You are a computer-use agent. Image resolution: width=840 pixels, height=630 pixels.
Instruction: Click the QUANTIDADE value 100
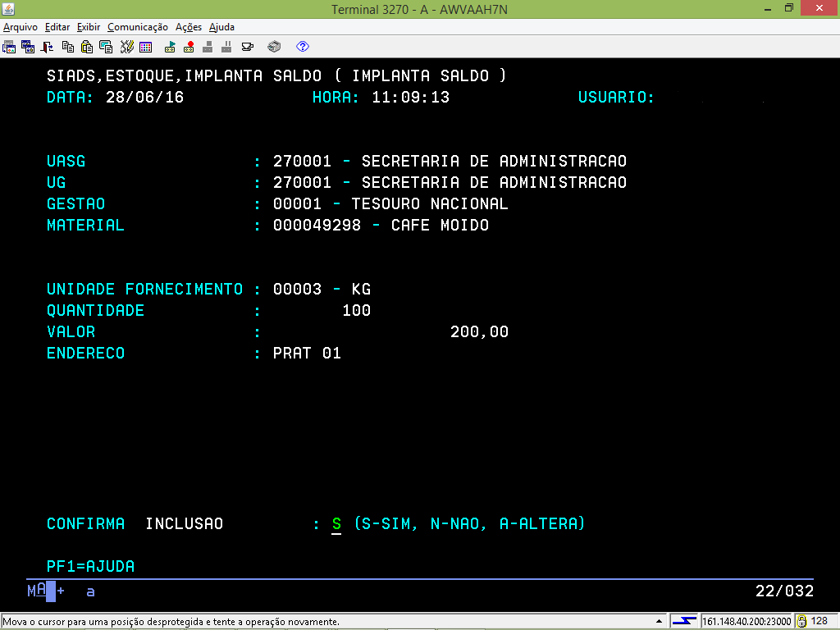tap(357, 311)
